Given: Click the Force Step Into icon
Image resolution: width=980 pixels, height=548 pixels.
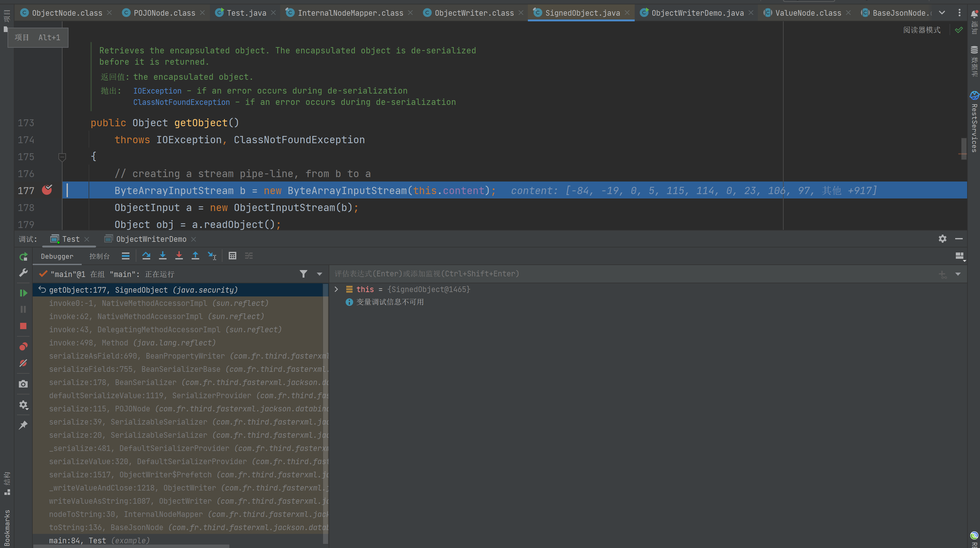Looking at the screenshot, I should [x=179, y=256].
